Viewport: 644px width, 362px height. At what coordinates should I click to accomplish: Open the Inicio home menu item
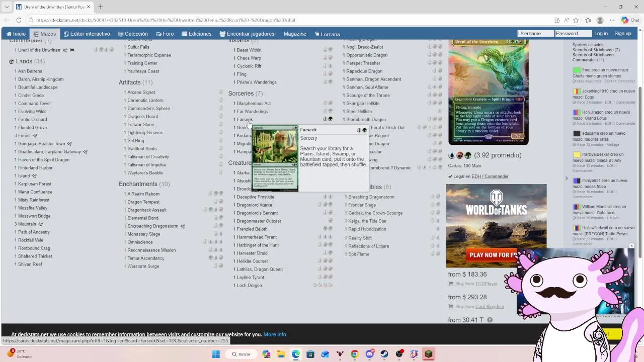(x=16, y=34)
